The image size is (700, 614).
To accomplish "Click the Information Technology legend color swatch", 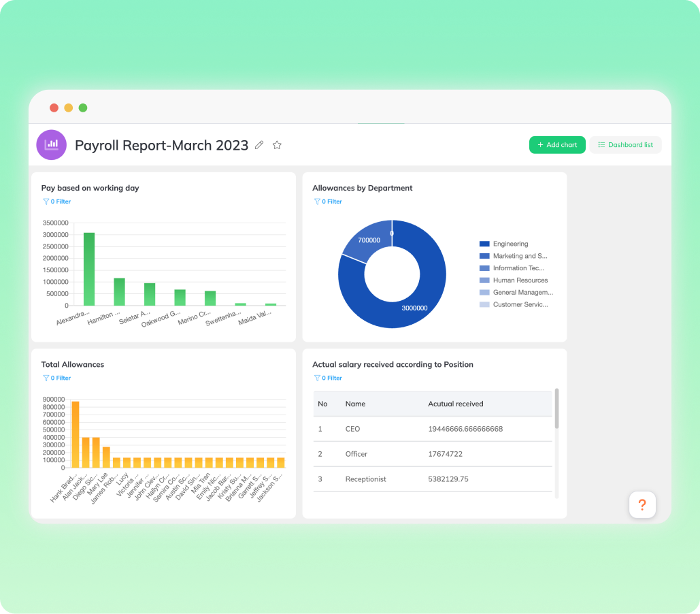I will [x=484, y=268].
